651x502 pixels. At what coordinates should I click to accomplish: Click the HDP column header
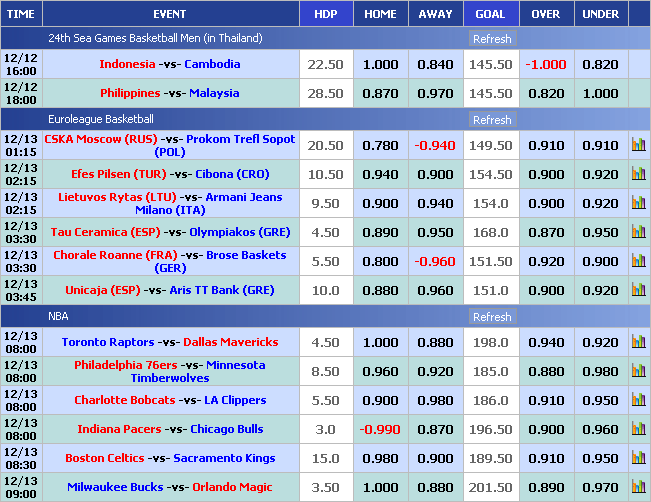(325, 14)
